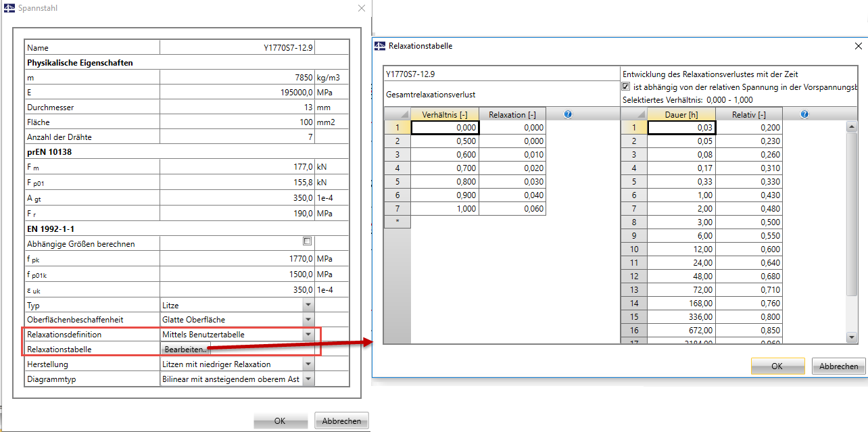868x432 pixels.
Task: Click mass density value 7850
Action: click(x=237, y=78)
